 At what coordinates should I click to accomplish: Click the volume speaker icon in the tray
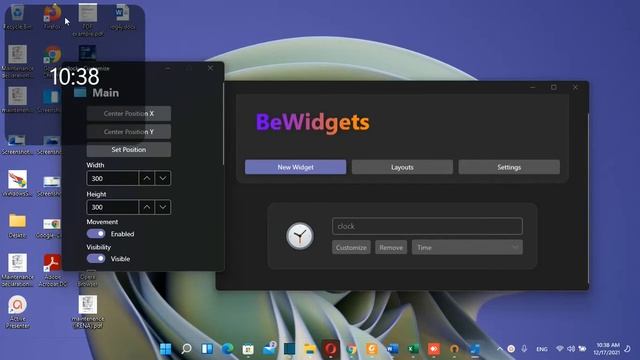571,349
